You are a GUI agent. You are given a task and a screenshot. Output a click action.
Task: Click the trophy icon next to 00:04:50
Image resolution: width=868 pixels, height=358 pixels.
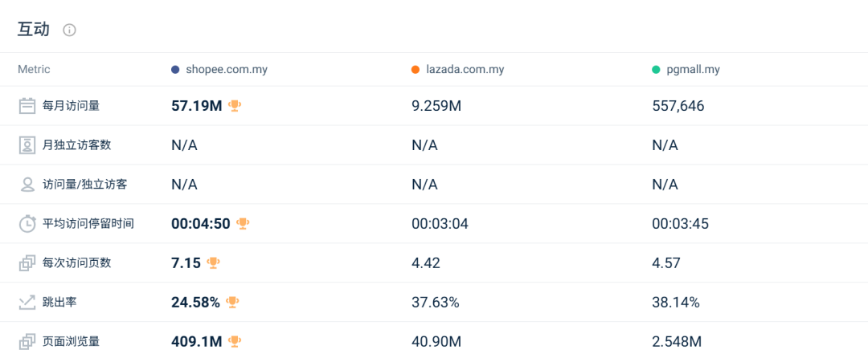(243, 224)
